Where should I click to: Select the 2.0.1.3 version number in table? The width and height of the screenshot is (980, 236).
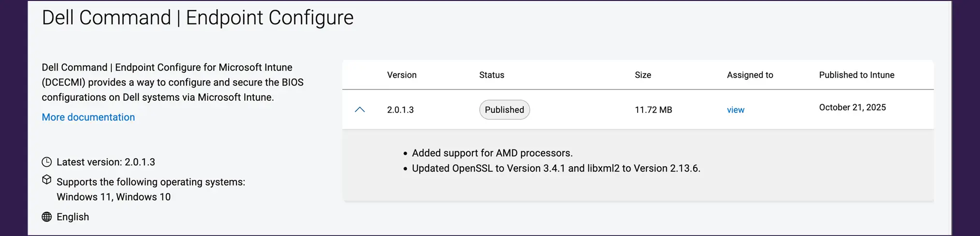(400, 110)
